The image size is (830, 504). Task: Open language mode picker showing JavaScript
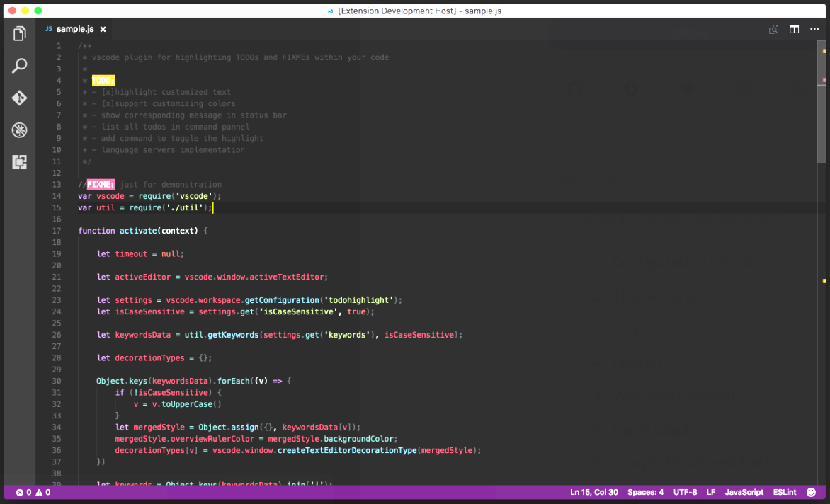click(x=744, y=492)
